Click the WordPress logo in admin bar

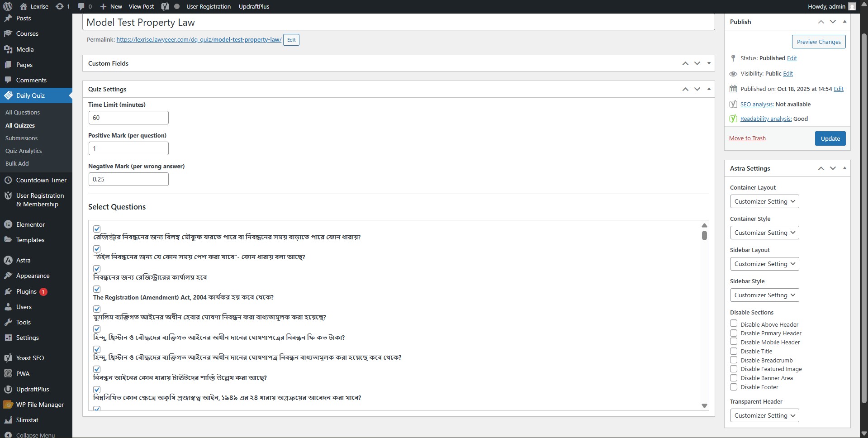[8, 6]
